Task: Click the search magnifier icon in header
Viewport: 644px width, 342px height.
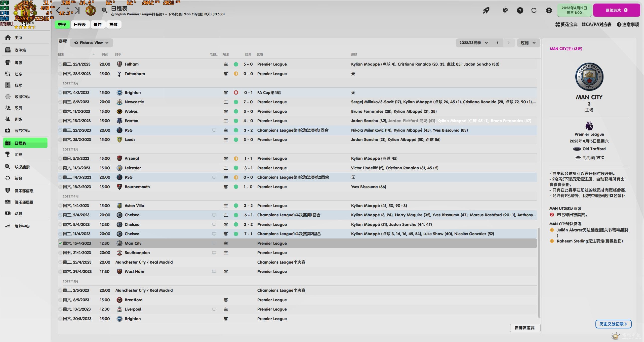Action: 104,10
